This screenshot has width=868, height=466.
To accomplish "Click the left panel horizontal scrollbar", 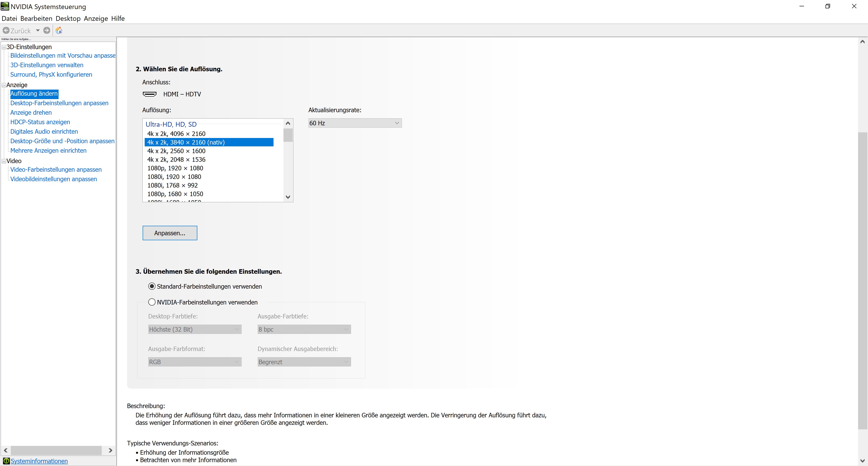I will tap(56, 450).
